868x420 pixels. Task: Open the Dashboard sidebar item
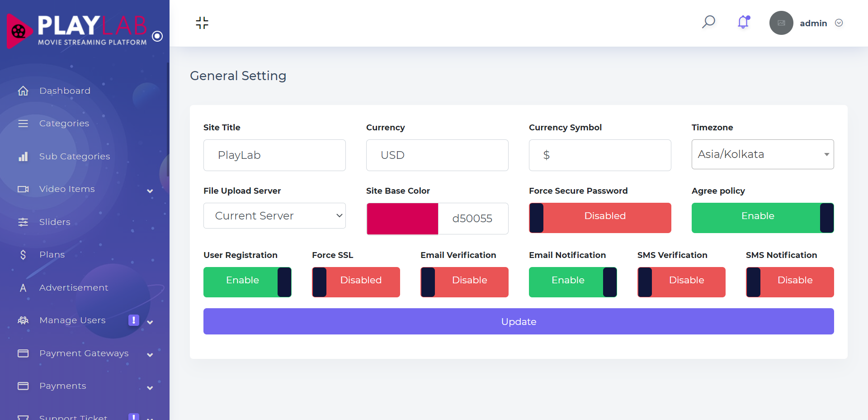pyautogui.click(x=65, y=91)
